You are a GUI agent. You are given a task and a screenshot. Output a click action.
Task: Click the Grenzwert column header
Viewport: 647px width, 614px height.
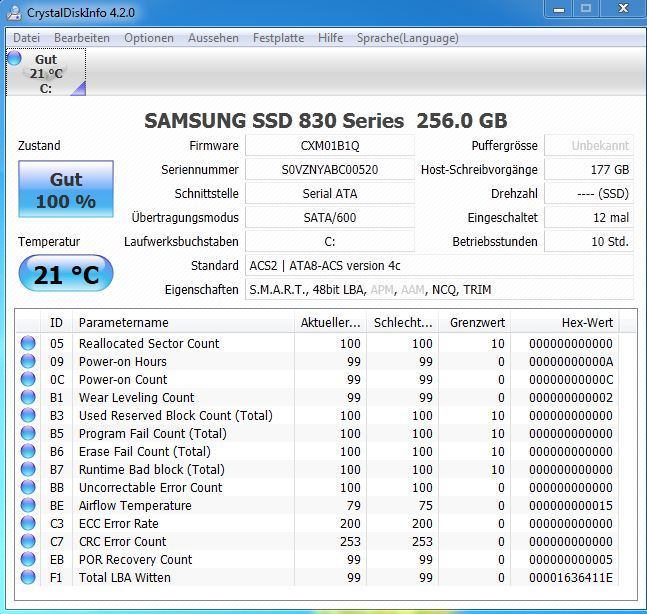(475, 322)
